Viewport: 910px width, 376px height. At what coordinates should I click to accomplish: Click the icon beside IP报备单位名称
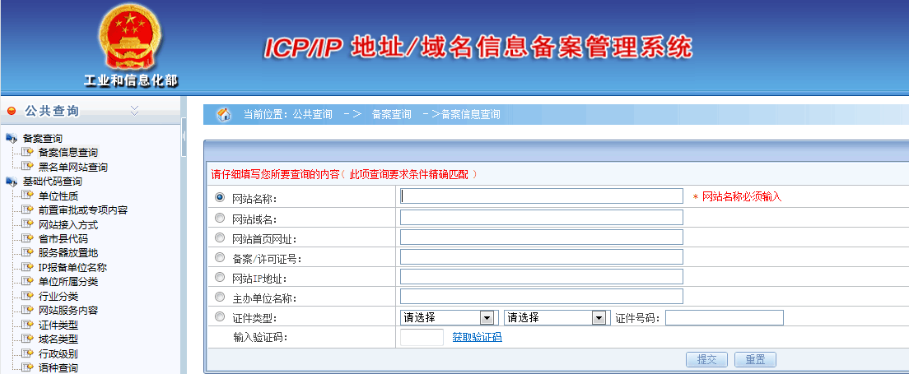point(27,267)
